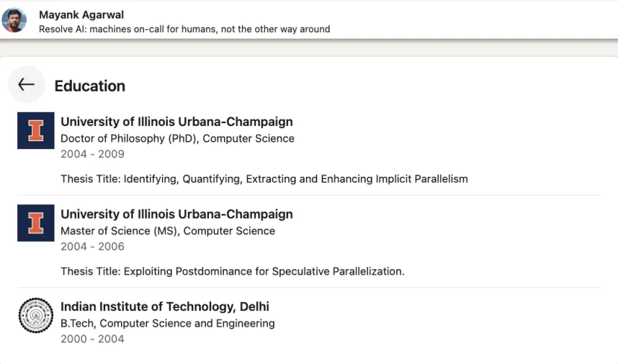Screen dimensions: 618x364
Task: Click the 2004 - 2009 date range
Action: click(93, 154)
